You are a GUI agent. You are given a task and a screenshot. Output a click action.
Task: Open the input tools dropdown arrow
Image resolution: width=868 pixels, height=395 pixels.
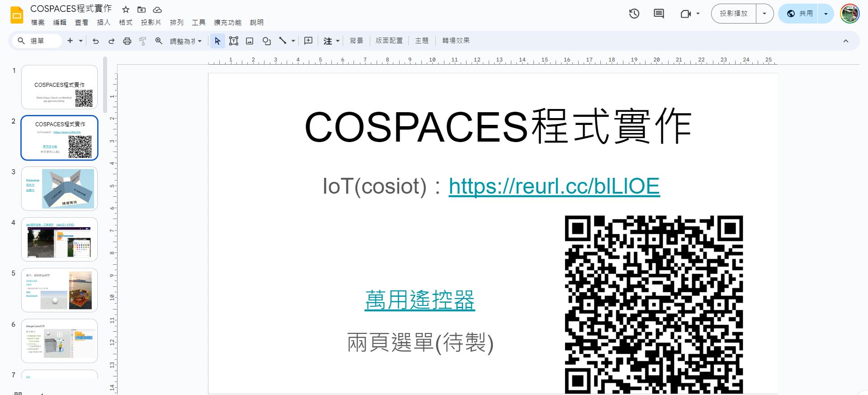[337, 41]
